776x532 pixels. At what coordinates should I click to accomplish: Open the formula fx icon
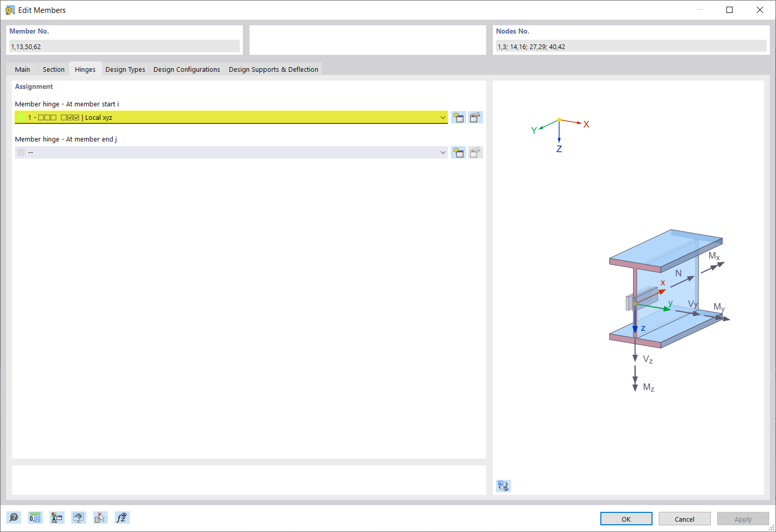click(x=122, y=518)
